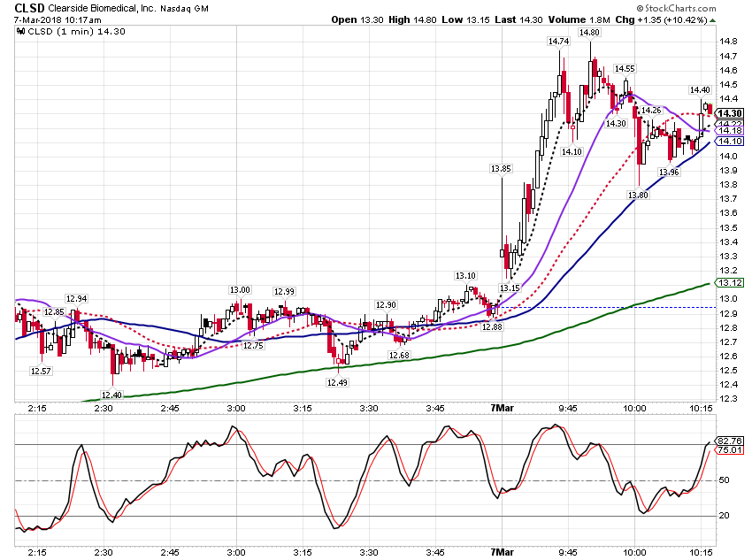Select the Nasdaq GM exchange label

[184, 9]
